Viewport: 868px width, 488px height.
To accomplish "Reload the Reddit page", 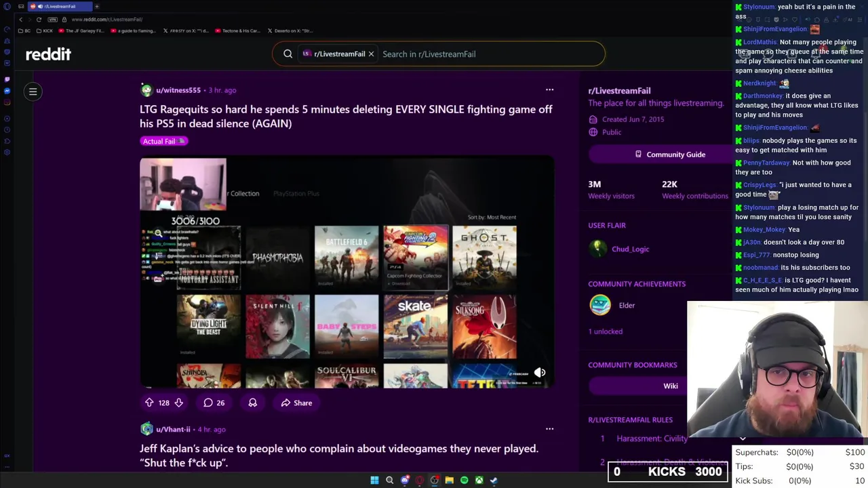I will click(x=39, y=19).
